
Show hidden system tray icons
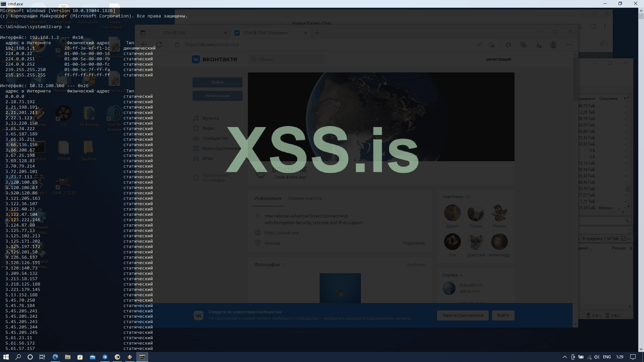[565, 357]
